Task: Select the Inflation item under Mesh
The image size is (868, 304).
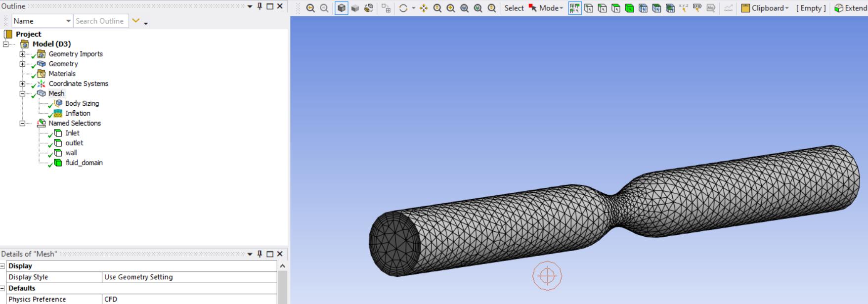Action: point(78,113)
